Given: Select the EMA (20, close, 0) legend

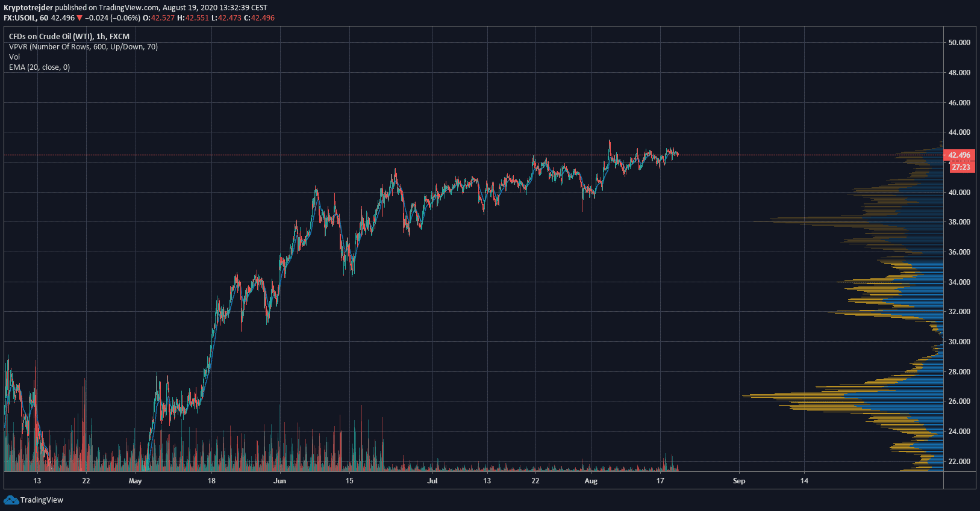Looking at the screenshot, I should tap(39, 67).
